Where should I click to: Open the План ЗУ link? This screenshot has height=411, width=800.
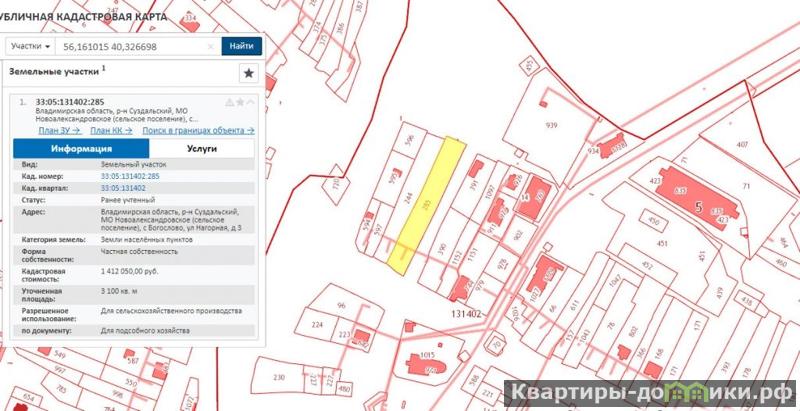point(59,131)
